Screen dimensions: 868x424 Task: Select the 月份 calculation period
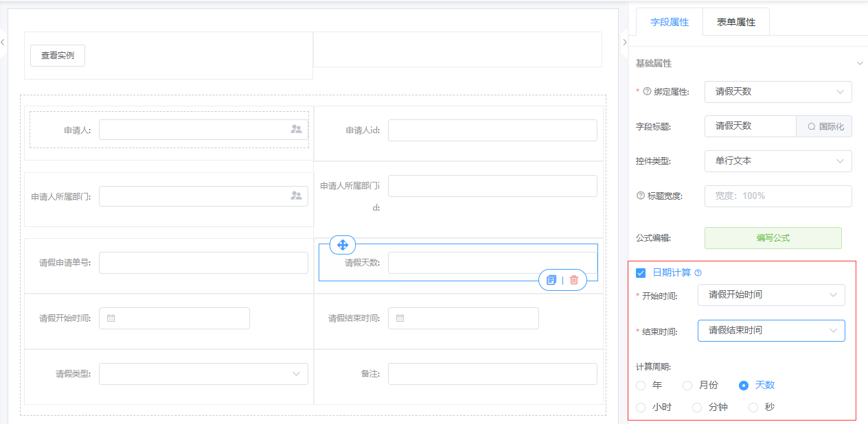[687, 386]
